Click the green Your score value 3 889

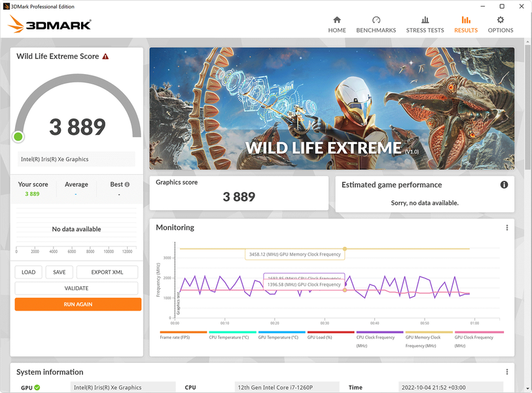click(x=32, y=194)
